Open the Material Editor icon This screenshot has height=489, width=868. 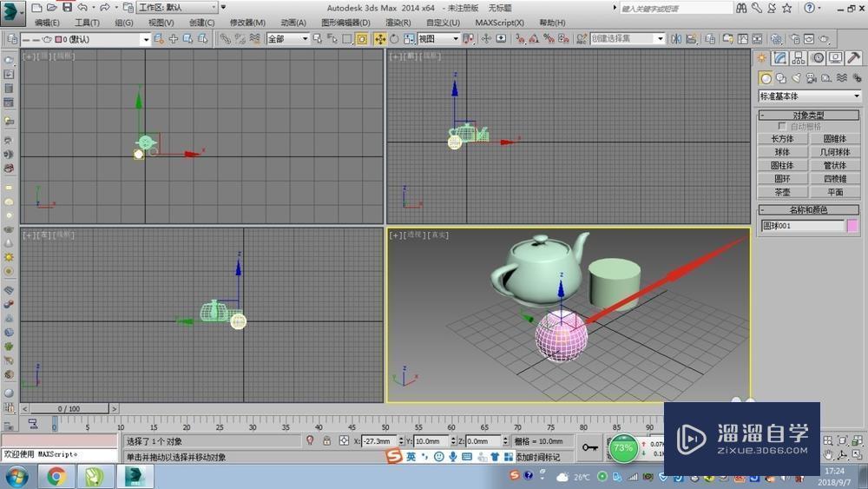point(776,39)
